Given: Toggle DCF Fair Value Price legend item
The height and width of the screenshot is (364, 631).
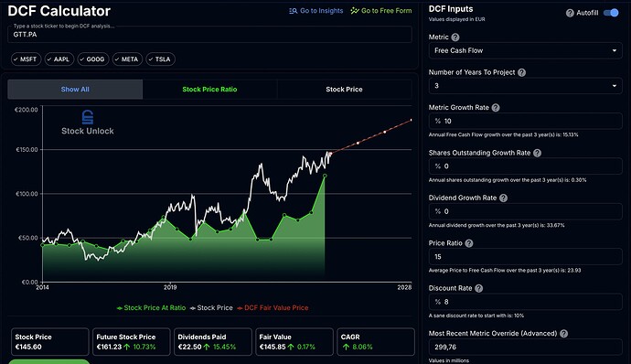Looking at the screenshot, I should pyautogui.click(x=273, y=307).
